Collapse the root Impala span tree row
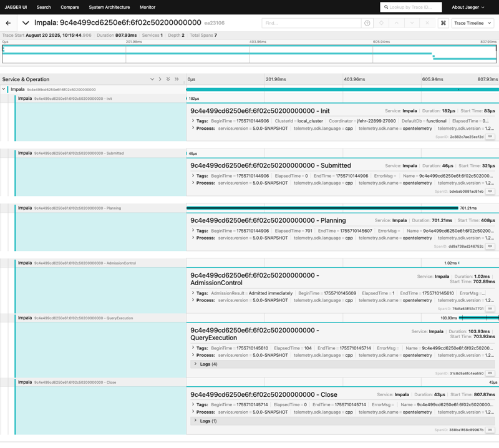Viewport: 499px width, 448px height. coord(4,89)
